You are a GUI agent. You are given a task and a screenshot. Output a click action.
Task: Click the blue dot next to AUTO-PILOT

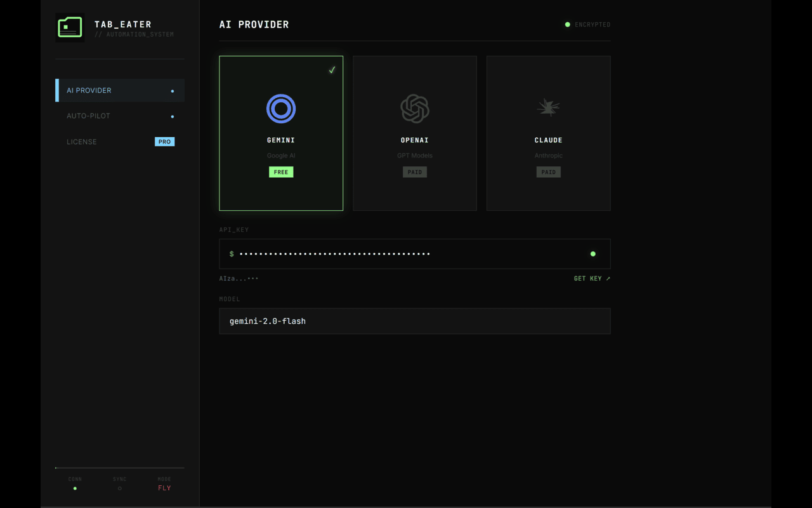coord(173,116)
